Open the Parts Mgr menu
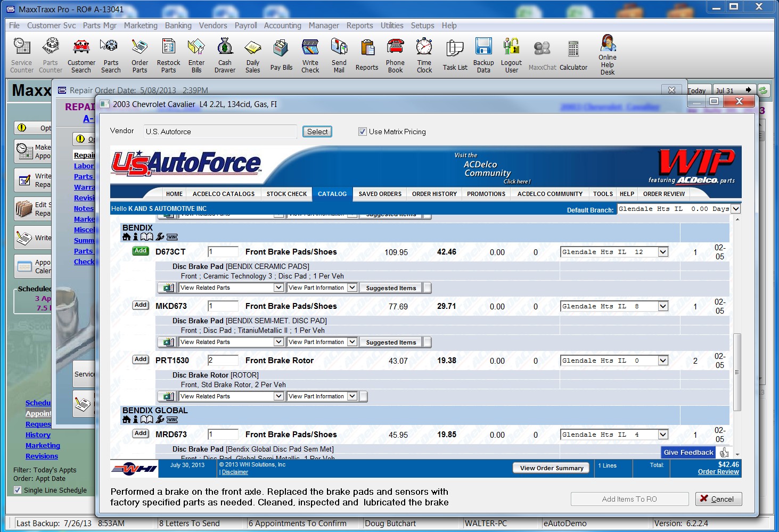The height and width of the screenshot is (532, 779). coord(100,26)
